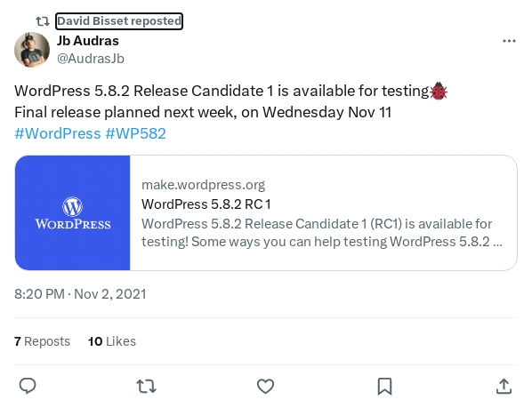The height and width of the screenshot is (400, 532).
Task: Click the make.wordpress.org domain text
Action: click(203, 185)
